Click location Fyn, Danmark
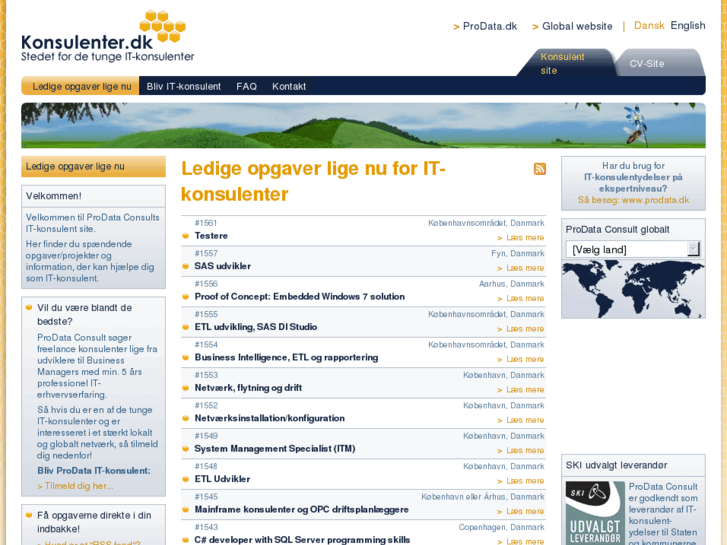Screen dimensions: 727x545 [x=517, y=253]
